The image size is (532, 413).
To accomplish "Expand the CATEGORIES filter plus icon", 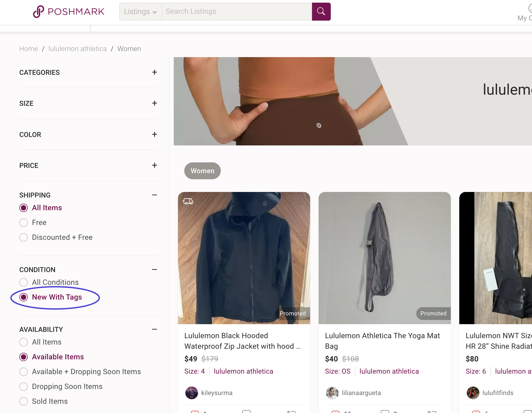I will click(154, 72).
